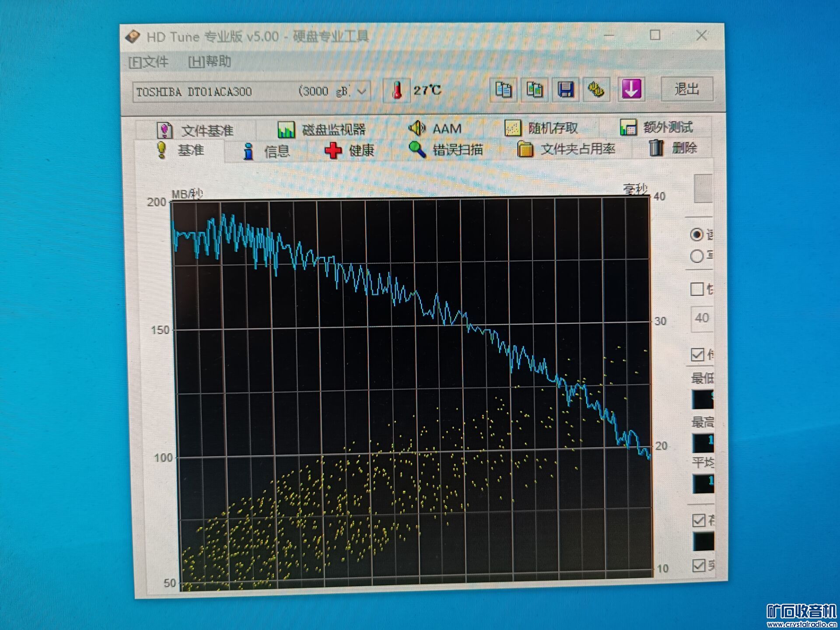Screen dimensions: 840x630
Task: Click the 磁盘监视器 bar chart icon
Action: pos(286,129)
